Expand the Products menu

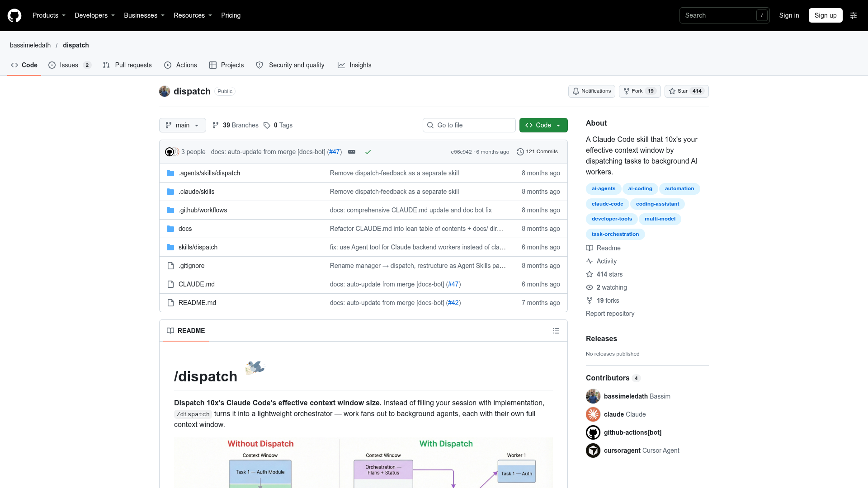click(49, 15)
